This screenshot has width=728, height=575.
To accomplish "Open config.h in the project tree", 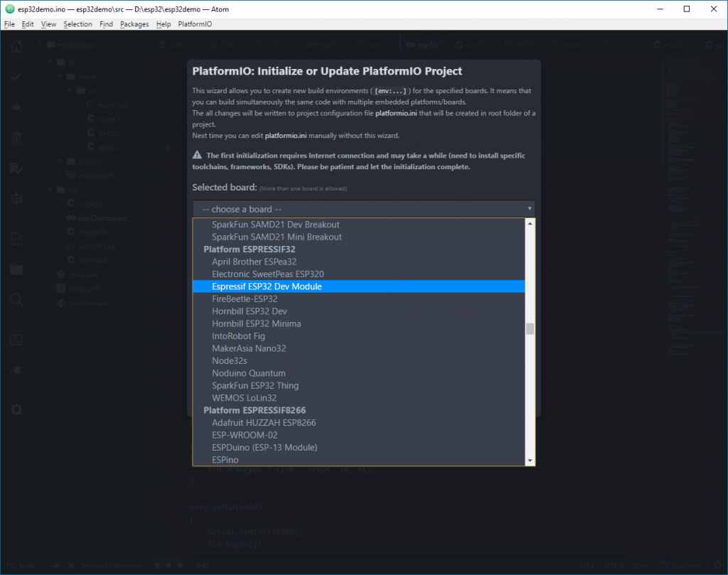I will tap(90, 204).
